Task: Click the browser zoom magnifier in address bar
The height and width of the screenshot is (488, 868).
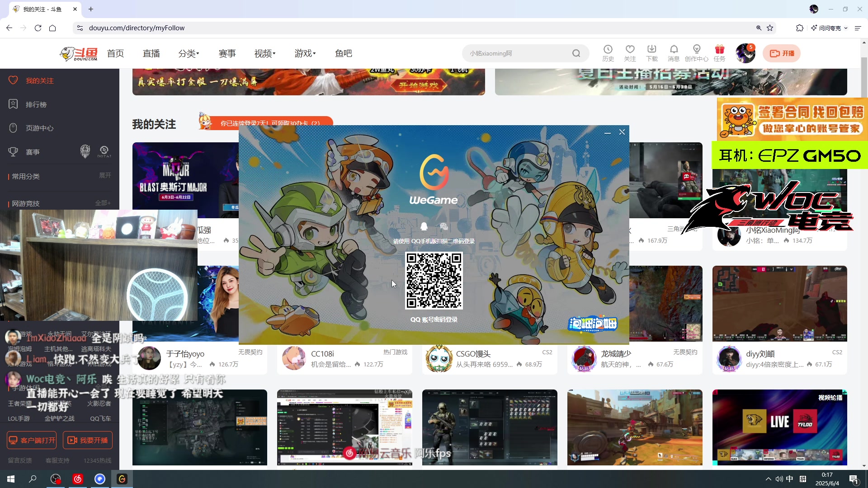Action: [x=759, y=28]
